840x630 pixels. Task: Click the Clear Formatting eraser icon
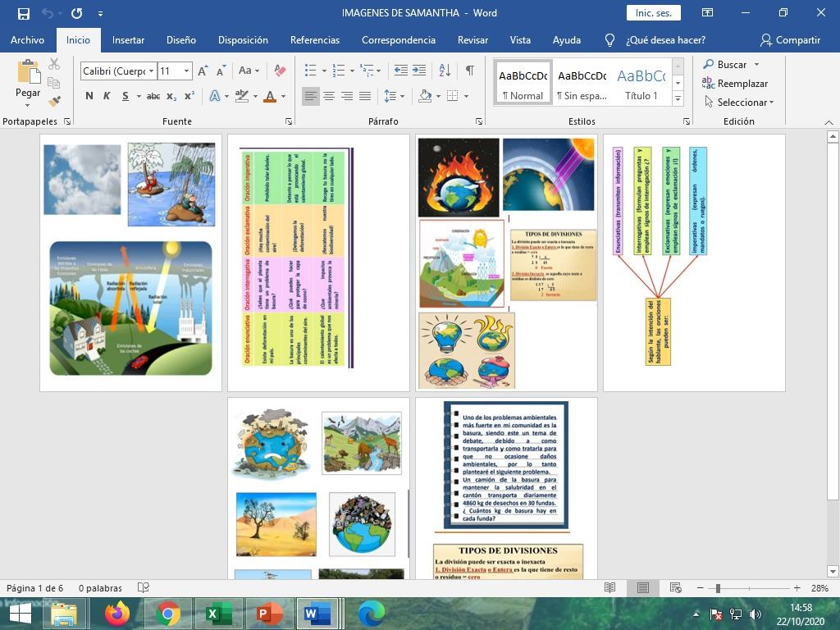(280, 71)
